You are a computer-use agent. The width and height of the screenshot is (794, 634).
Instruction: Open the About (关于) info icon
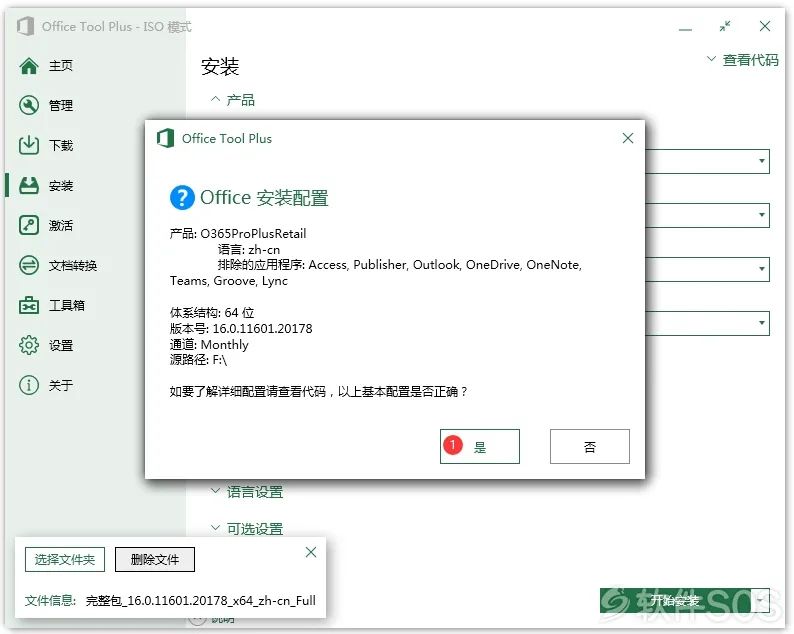[29, 385]
